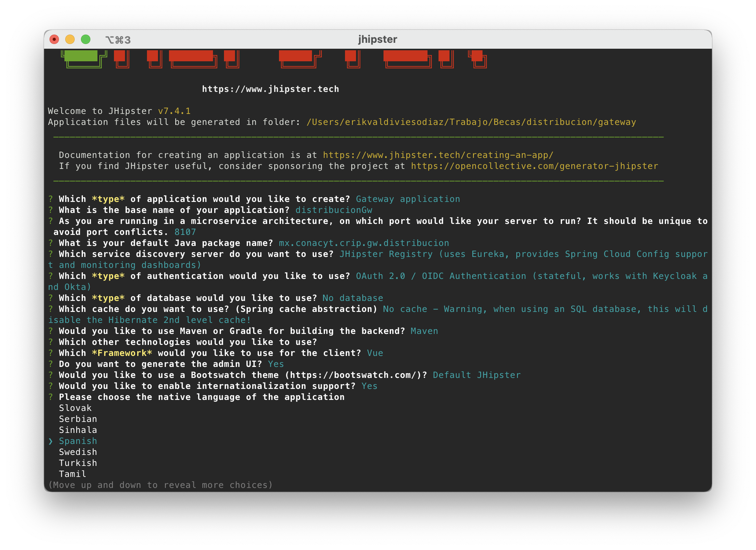Click the 'Default JHipster' theme answer
Viewport: 756px width, 550px height.
(477, 375)
